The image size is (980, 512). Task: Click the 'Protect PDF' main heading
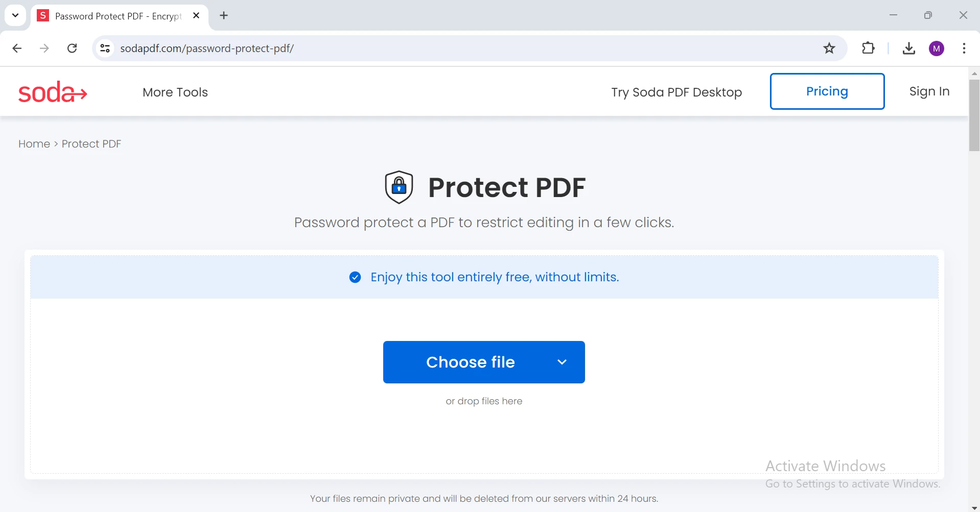(507, 187)
